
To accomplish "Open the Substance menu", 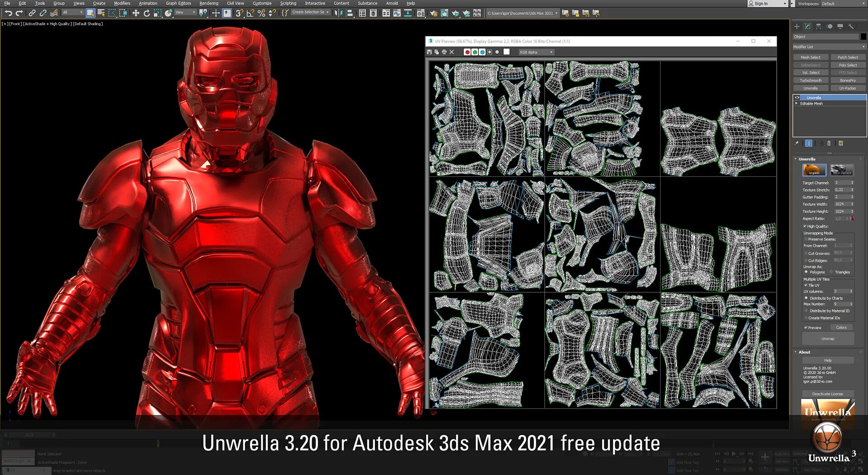I will [x=368, y=3].
